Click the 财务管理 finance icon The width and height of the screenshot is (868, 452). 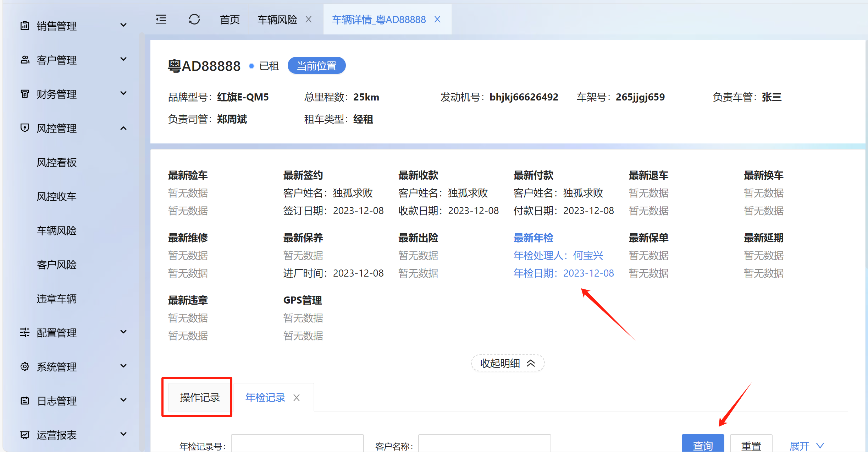pyautogui.click(x=25, y=94)
